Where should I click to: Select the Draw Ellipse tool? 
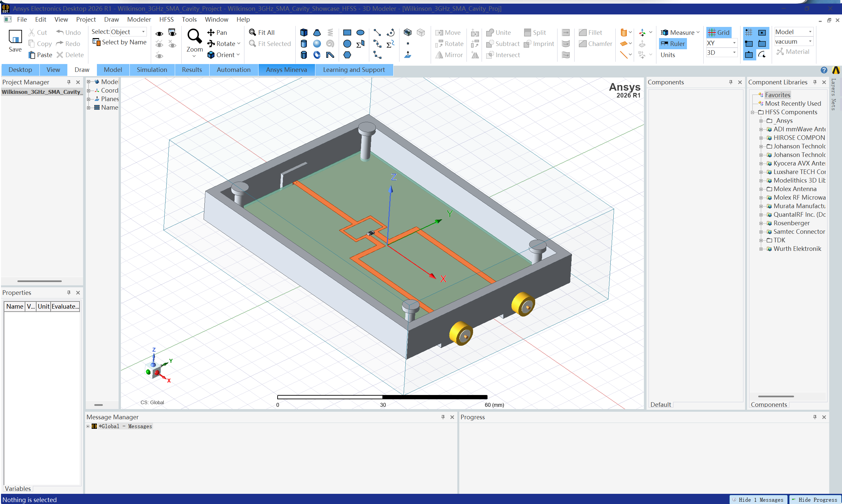tap(360, 33)
